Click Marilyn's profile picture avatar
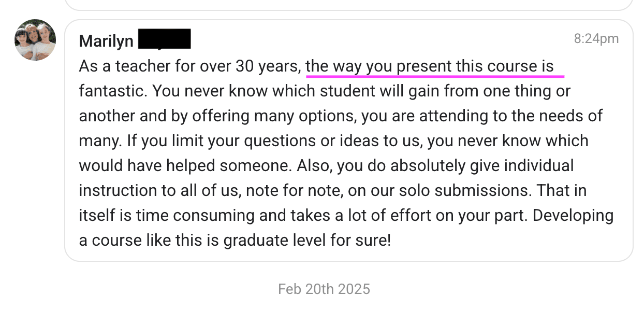 (35, 40)
